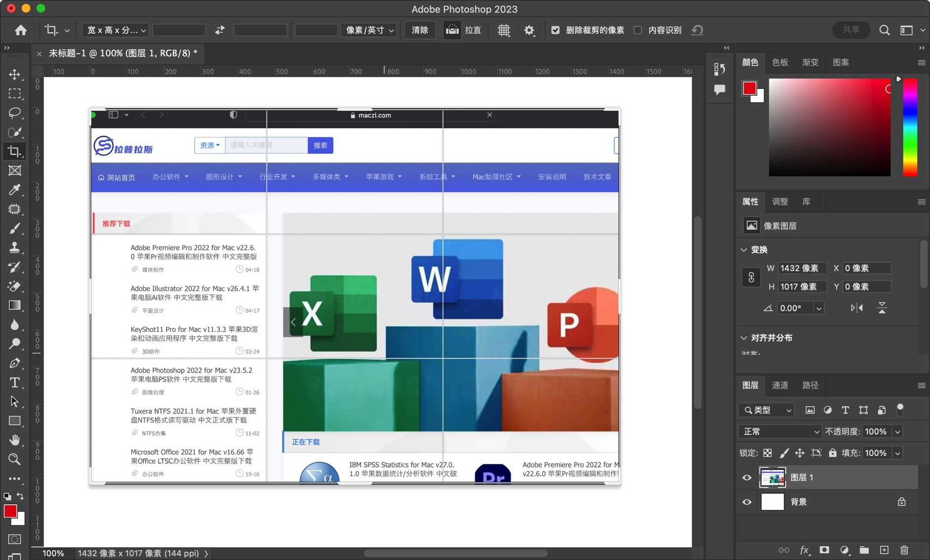Click the Home icon in options bar
930x560 pixels.
point(21,30)
